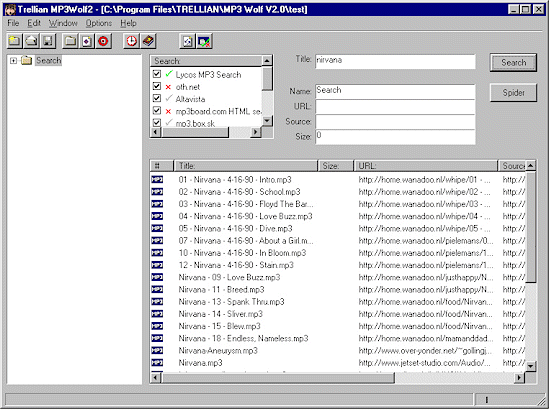
Task: Click the Title field containing nirvana
Action: pos(395,62)
